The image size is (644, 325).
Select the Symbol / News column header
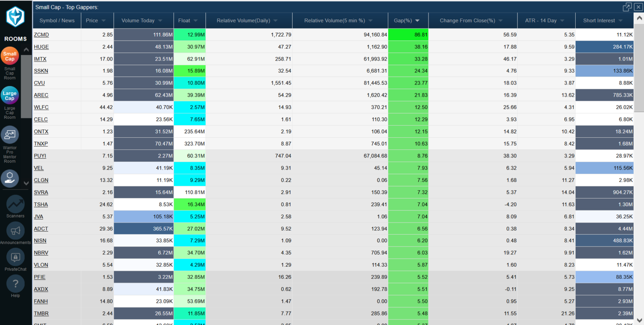(57, 20)
